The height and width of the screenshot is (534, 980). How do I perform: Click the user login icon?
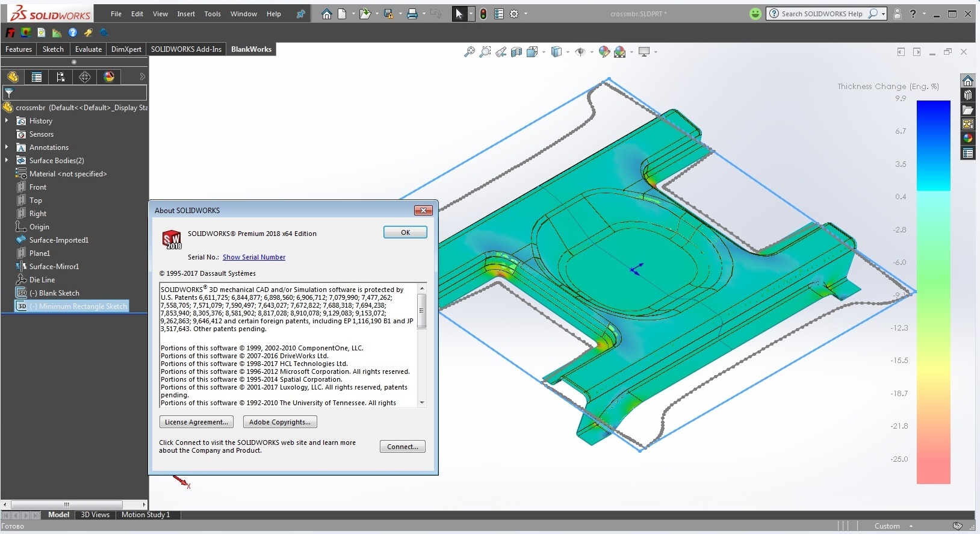[898, 14]
